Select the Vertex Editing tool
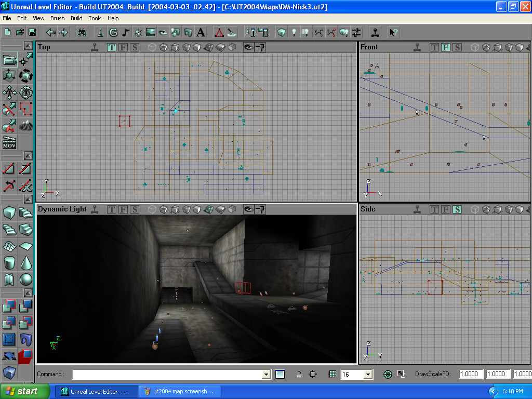 (26, 60)
